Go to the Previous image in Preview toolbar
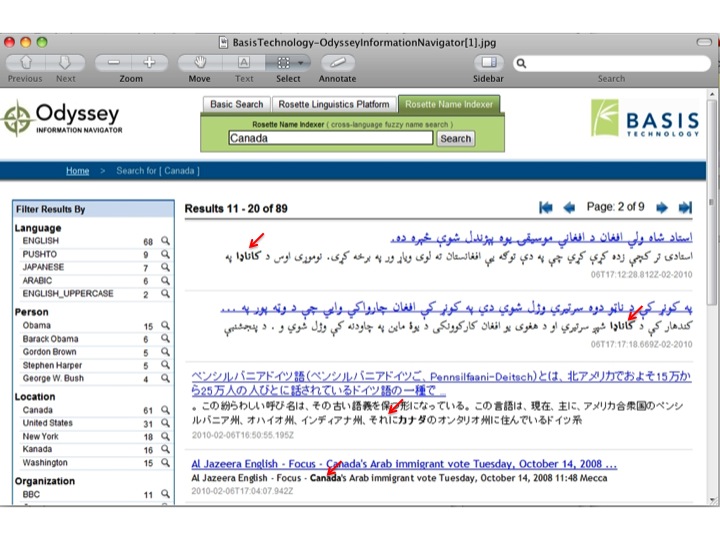Viewport: 720px width, 540px height. click(x=26, y=62)
